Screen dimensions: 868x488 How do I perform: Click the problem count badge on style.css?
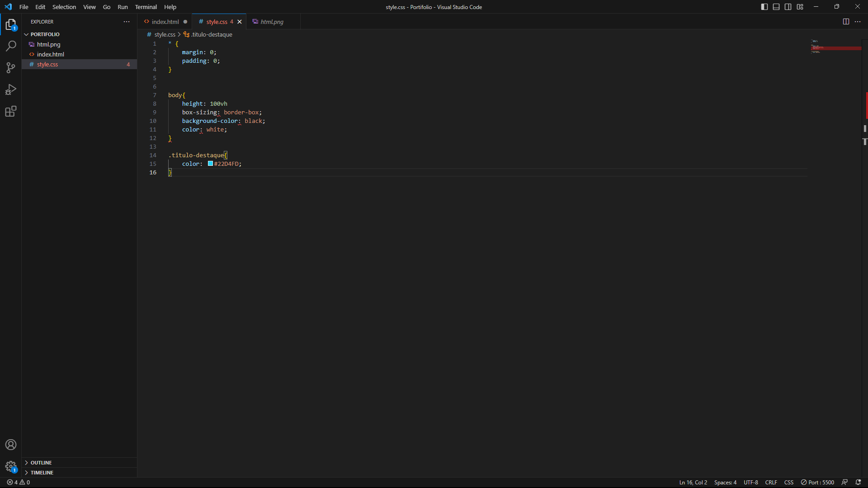tap(128, 64)
